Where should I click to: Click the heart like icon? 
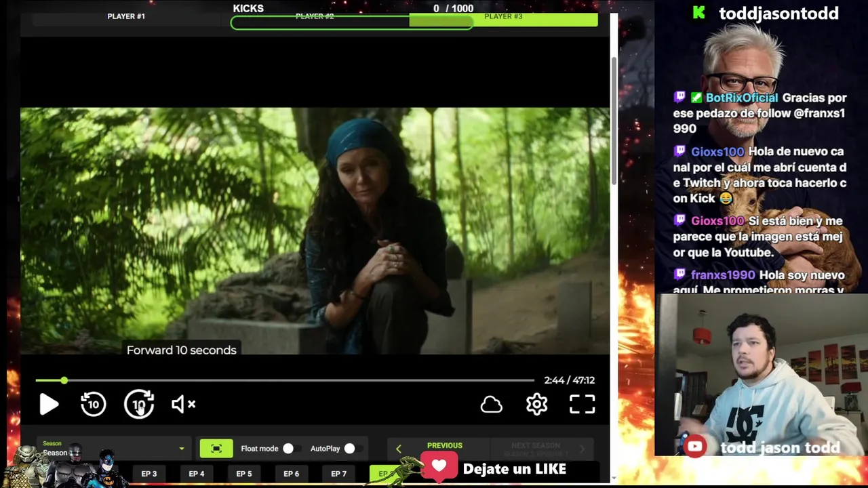tap(439, 466)
